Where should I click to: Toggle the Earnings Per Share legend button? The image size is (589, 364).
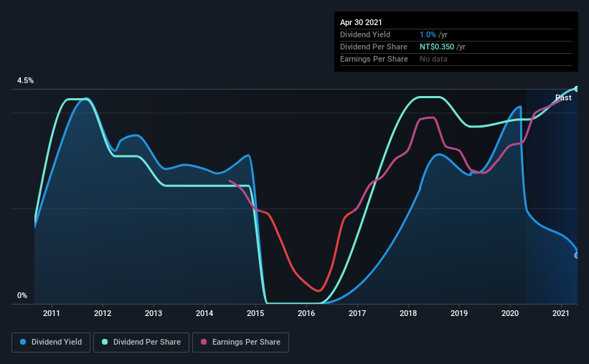point(240,343)
